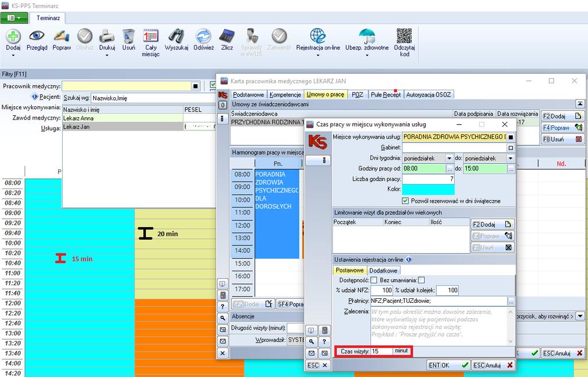Open the Pule Recept tab

pos(386,94)
